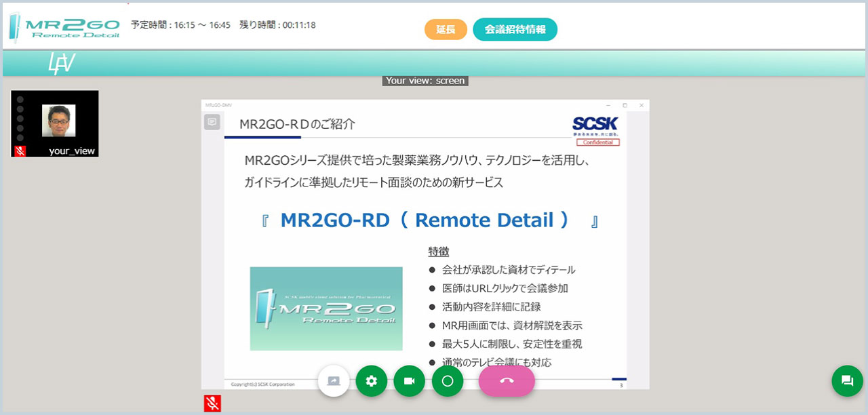Screen dimensions: 868x415
Task: Open the chat panel with the speech-bubble button
Action: 847,380
